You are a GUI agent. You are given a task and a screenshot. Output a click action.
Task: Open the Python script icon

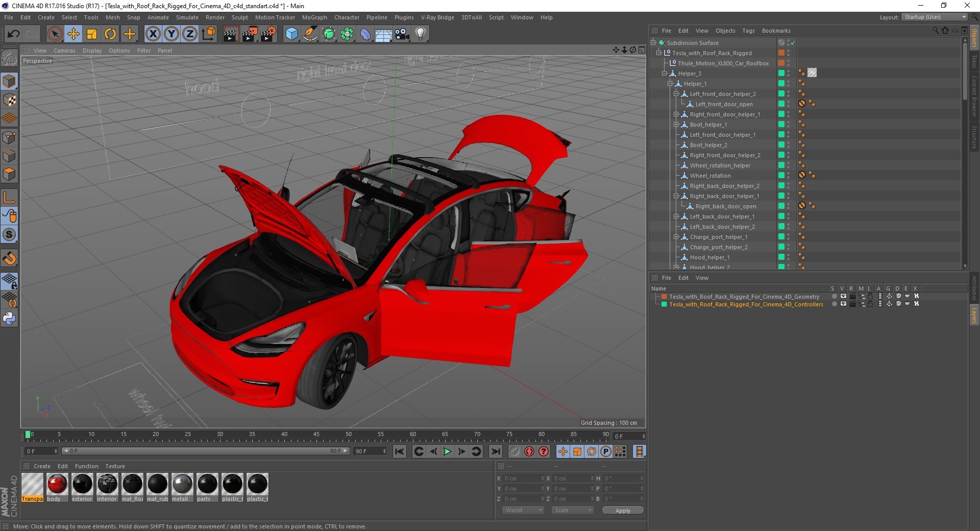click(9, 319)
